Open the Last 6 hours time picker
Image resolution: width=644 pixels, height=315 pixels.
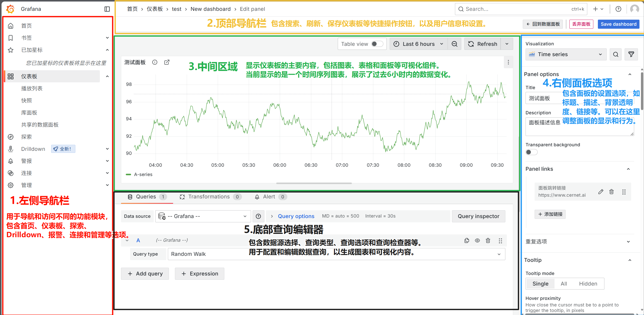click(x=418, y=44)
